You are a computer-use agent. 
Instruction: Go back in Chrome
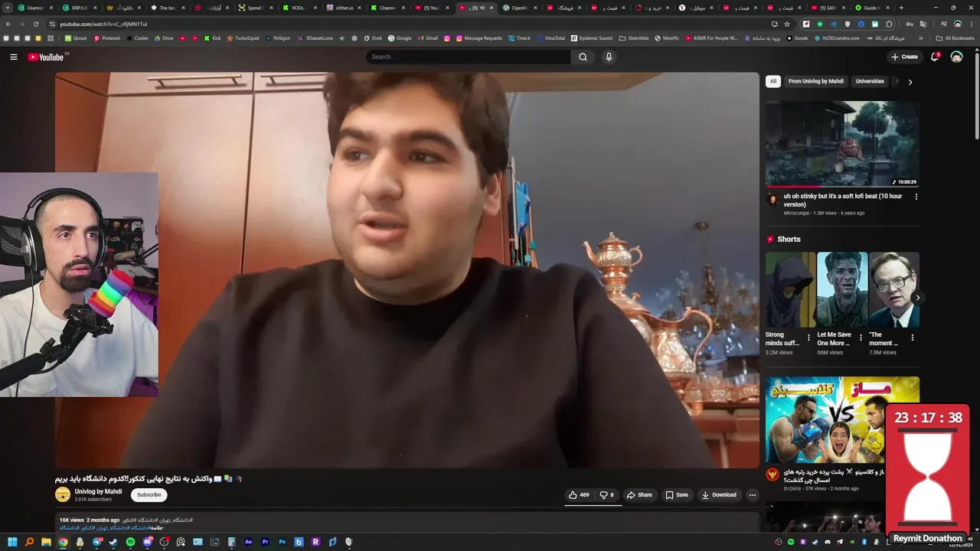8,24
